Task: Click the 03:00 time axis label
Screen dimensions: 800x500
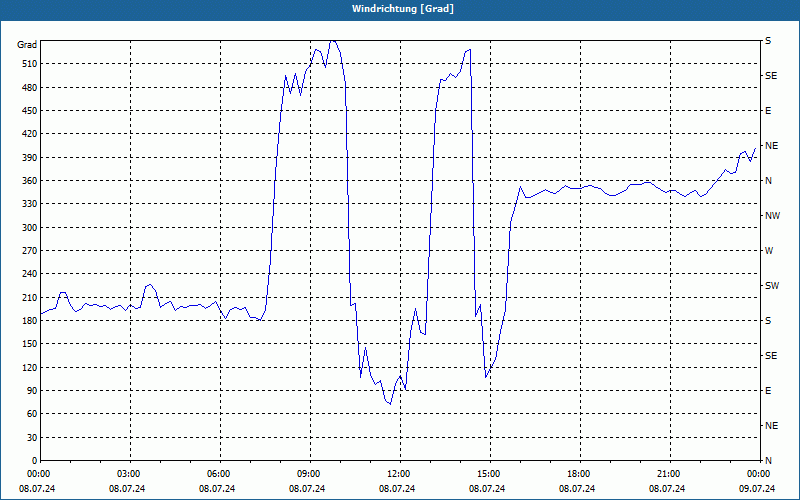Action: click(x=127, y=474)
